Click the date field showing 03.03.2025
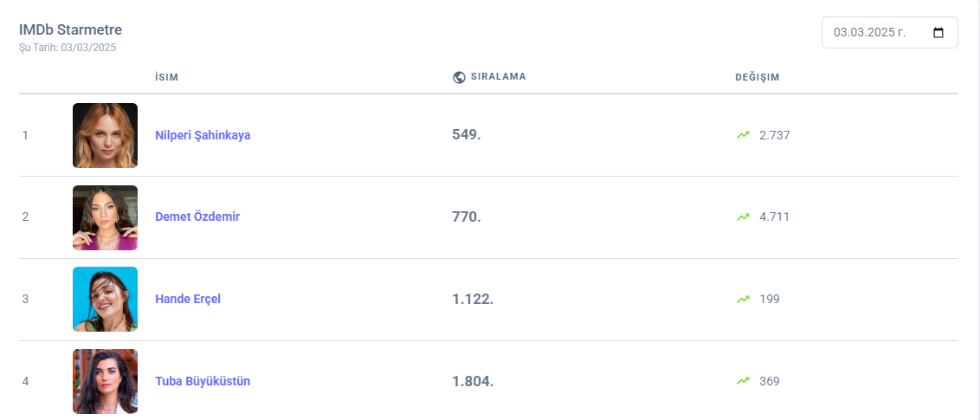Viewport: 980px width, 420px height. [x=869, y=33]
